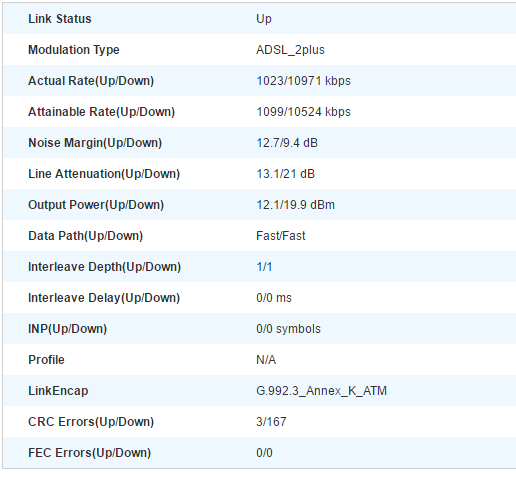The image size is (516, 478).
Task: Select the ADSL_2plus modulation value
Action: pyautogui.click(x=290, y=50)
